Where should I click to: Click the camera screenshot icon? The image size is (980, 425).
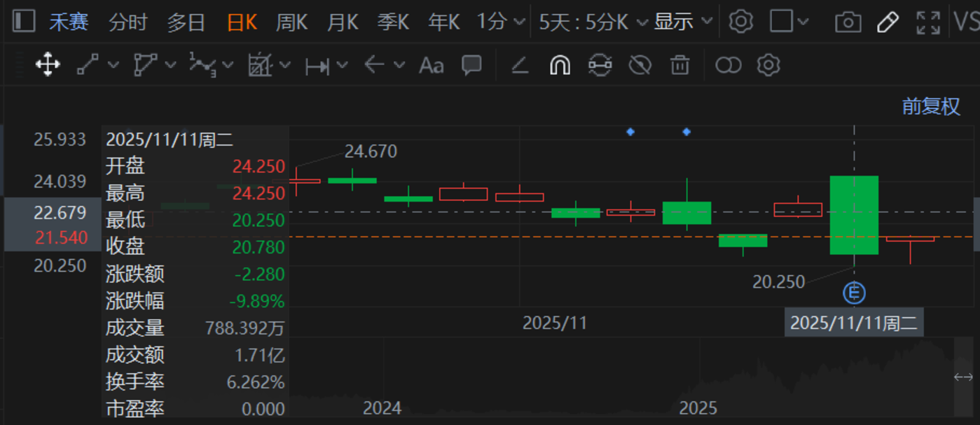click(x=848, y=22)
